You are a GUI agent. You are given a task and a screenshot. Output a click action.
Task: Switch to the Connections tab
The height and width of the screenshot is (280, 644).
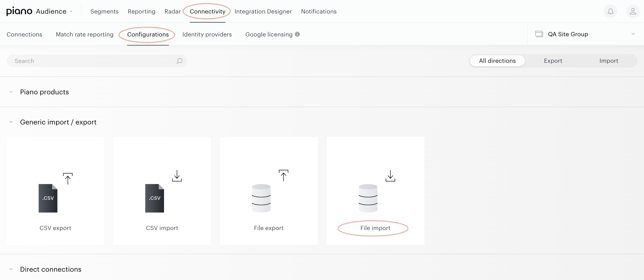click(x=24, y=34)
